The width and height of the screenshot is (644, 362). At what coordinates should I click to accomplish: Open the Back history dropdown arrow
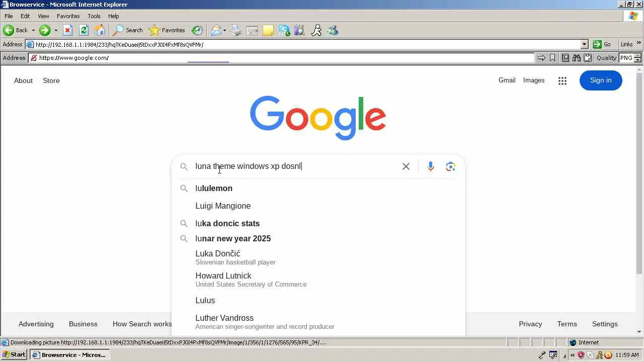(33, 30)
